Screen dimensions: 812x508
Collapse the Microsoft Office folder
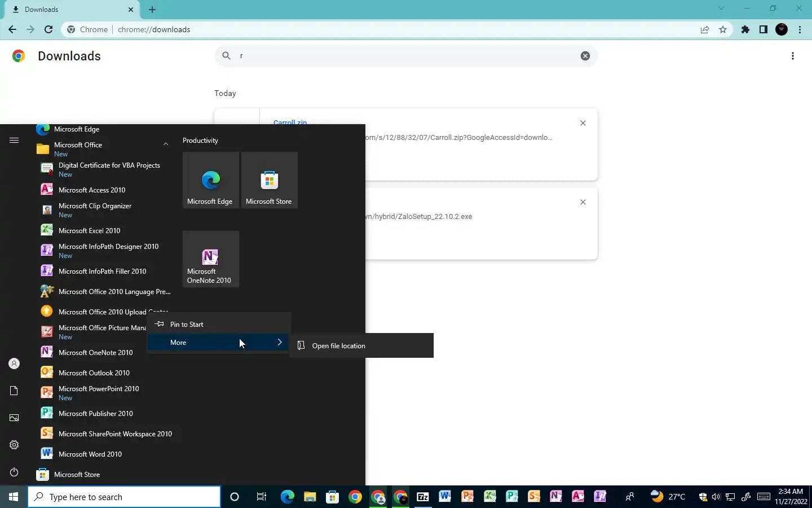coord(166,144)
